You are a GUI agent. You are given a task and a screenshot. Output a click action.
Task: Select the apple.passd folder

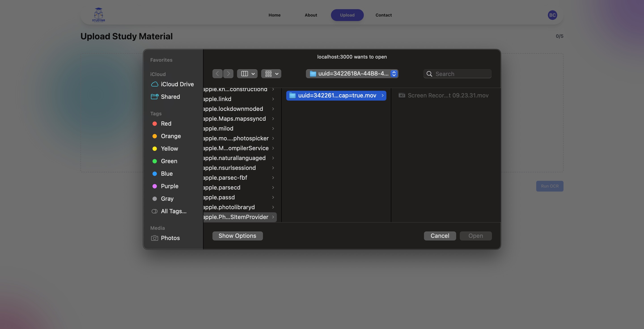[x=240, y=197]
